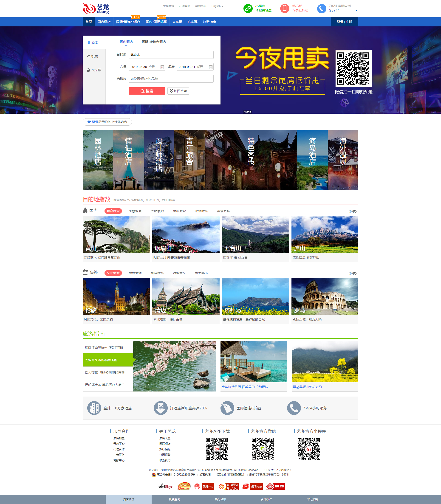Click the yen cashback icon
Viewport: 441px width, 504px height.
[161, 408]
